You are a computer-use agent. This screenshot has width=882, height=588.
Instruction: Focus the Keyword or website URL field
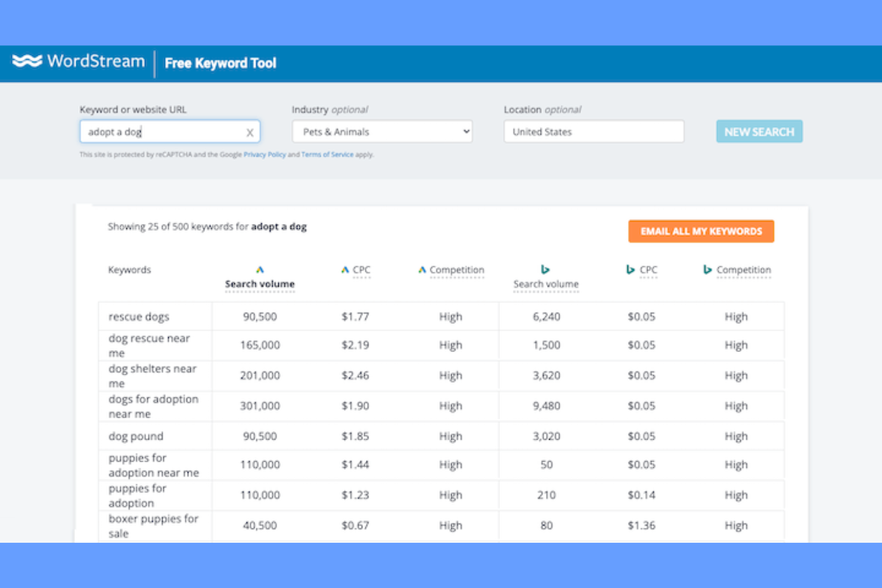coord(170,132)
